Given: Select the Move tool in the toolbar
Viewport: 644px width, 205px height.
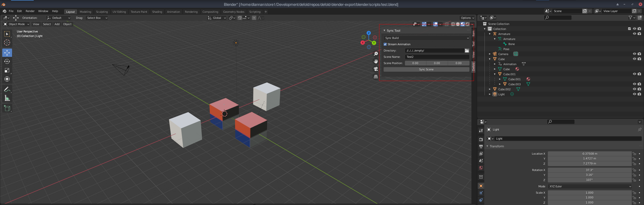Looking at the screenshot, I should (x=7, y=53).
